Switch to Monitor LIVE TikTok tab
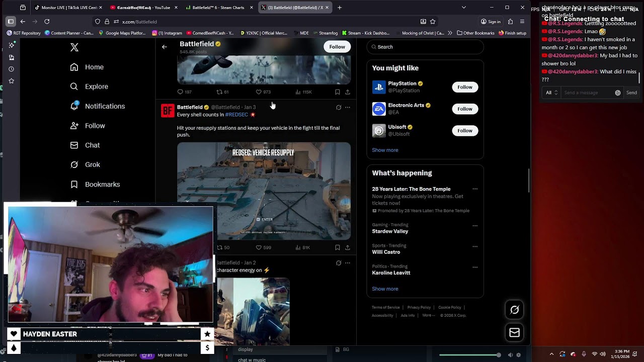 point(68,8)
